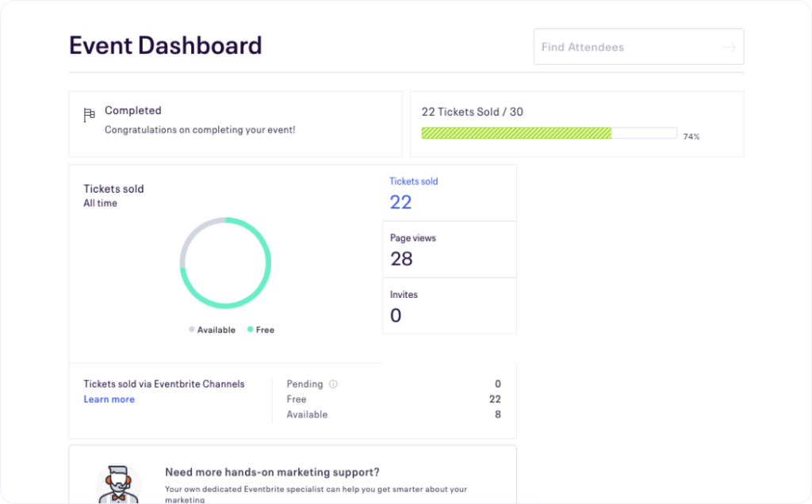This screenshot has width=812, height=504.
Task: Open the Event Dashboard heading
Action: point(165,45)
